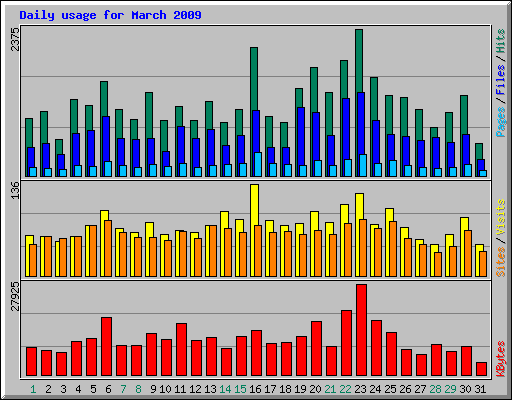Click day 15 on the x-axis
Image resolution: width=512 pixels, height=400 pixels.
[240, 389]
